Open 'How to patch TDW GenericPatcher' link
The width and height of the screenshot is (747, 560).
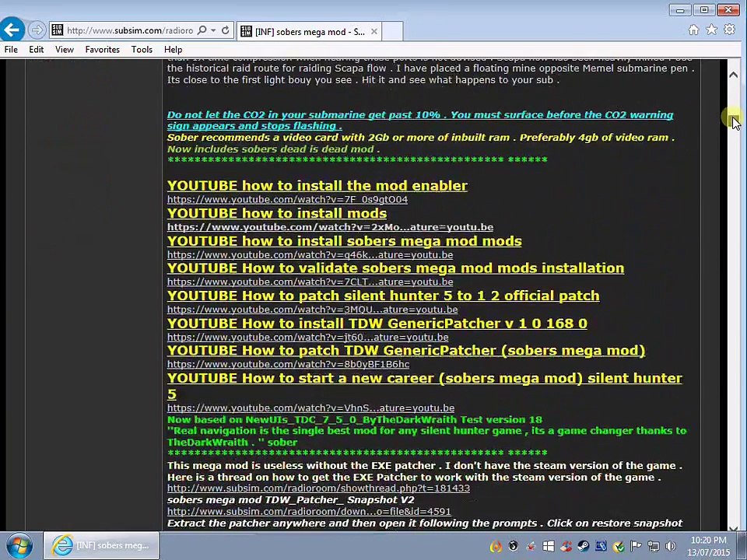(406, 351)
